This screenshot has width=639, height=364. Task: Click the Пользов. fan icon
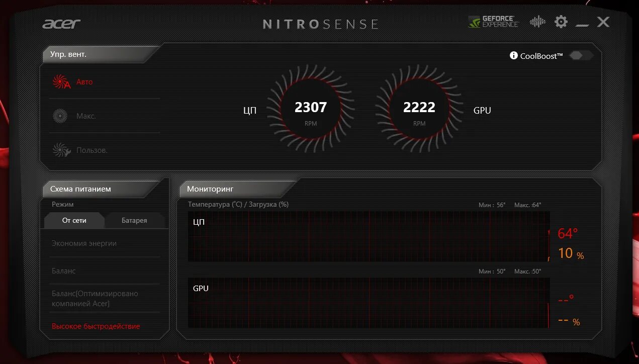(x=61, y=150)
